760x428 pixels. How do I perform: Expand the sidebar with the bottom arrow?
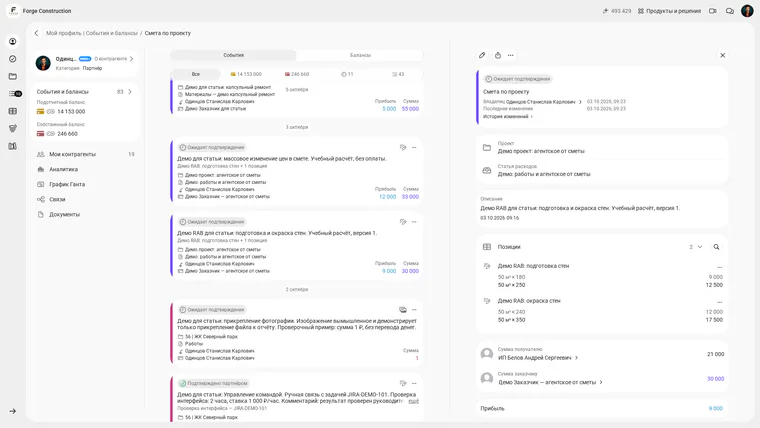[13, 411]
